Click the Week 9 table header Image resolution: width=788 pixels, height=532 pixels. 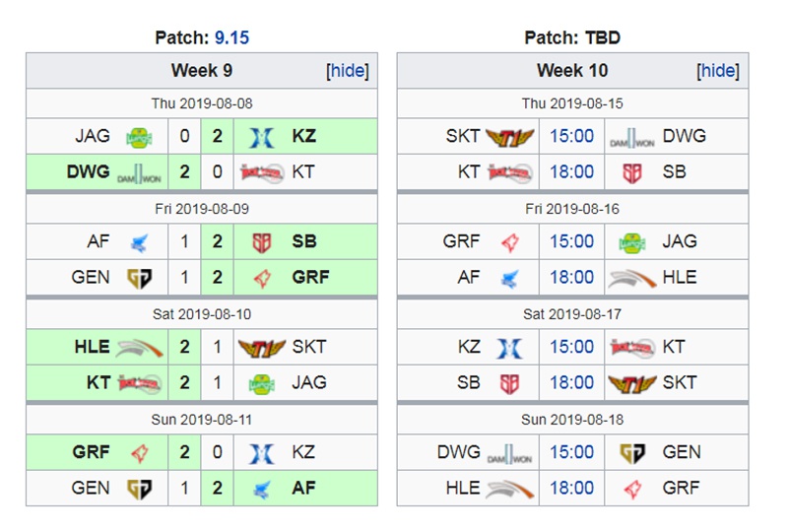pos(202,71)
